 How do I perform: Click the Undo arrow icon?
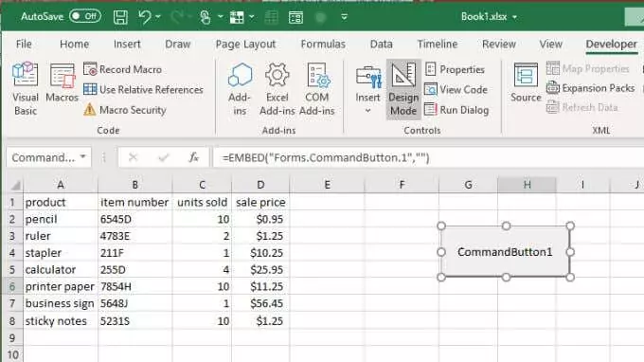coord(145,17)
